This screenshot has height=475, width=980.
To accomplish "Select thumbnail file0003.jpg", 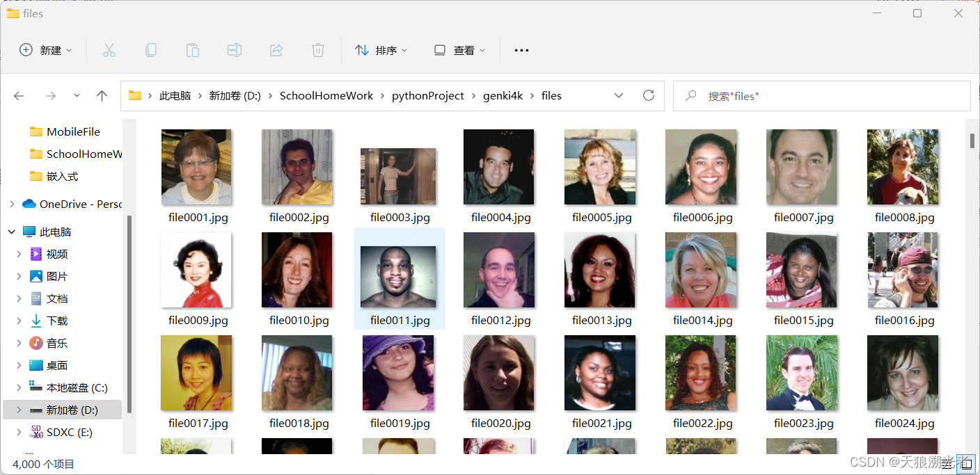I will [x=398, y=177].
